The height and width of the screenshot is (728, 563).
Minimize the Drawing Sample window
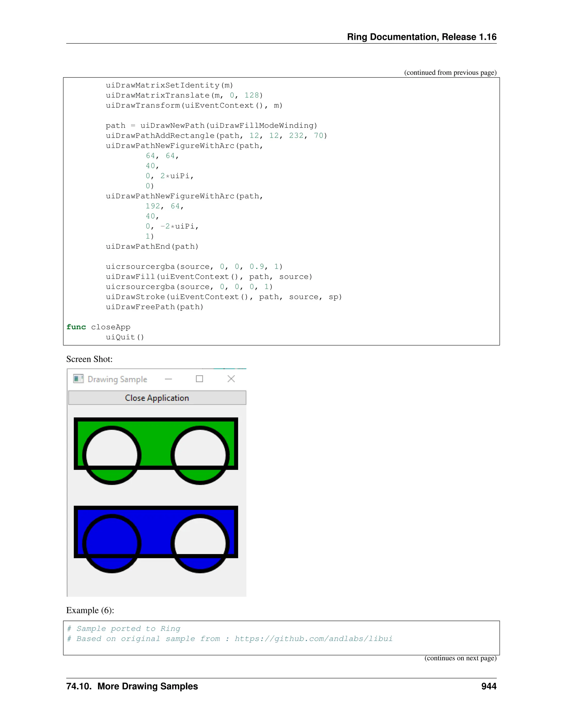click(x=169, y=379)
